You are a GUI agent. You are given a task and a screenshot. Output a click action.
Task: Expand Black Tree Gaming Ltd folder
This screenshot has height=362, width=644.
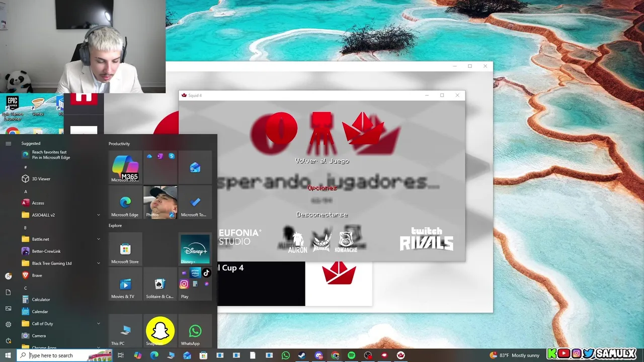click(x=60, y=263)
